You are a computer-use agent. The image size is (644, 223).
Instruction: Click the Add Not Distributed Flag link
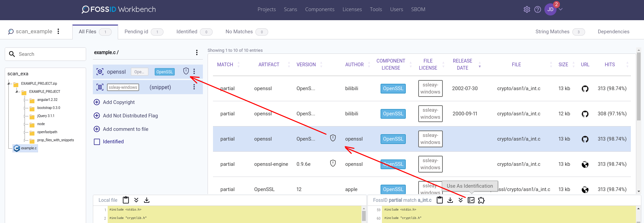(x=130, y=116)
